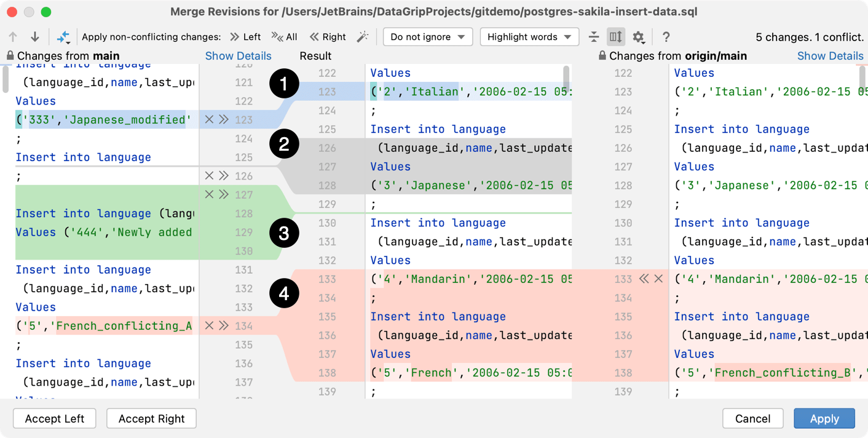This screenshot has height=438, width=868.
Task: Confirm the merge with Apply
Action: pyautogui.click(x=824, y=418)
